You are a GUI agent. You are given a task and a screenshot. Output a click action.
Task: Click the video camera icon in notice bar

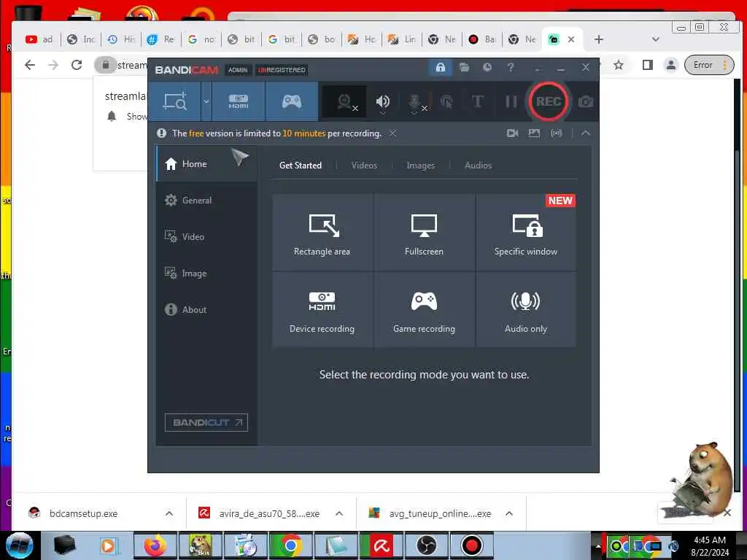click(512, 133)
